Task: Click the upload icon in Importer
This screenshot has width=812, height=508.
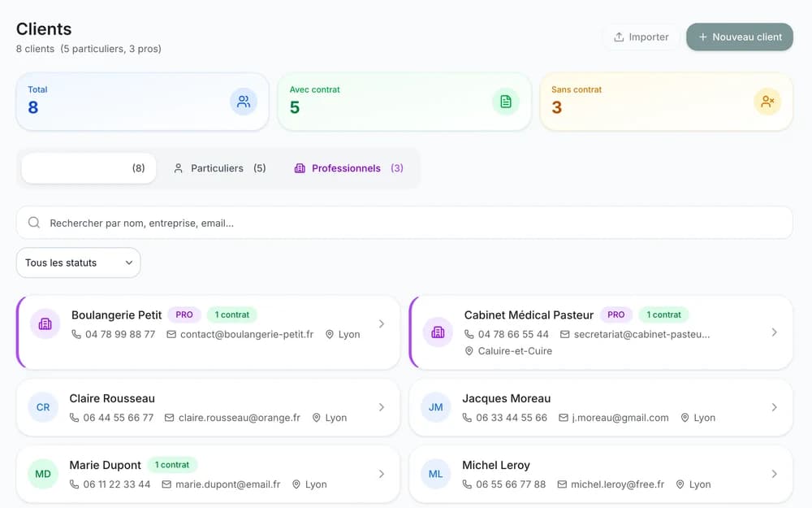Action: click(618, 37)
